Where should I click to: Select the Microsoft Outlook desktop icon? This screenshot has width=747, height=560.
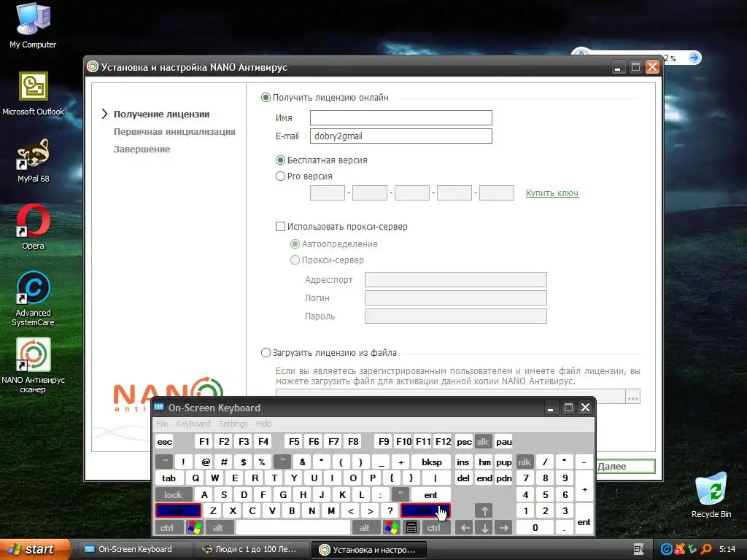click(33, 93)
